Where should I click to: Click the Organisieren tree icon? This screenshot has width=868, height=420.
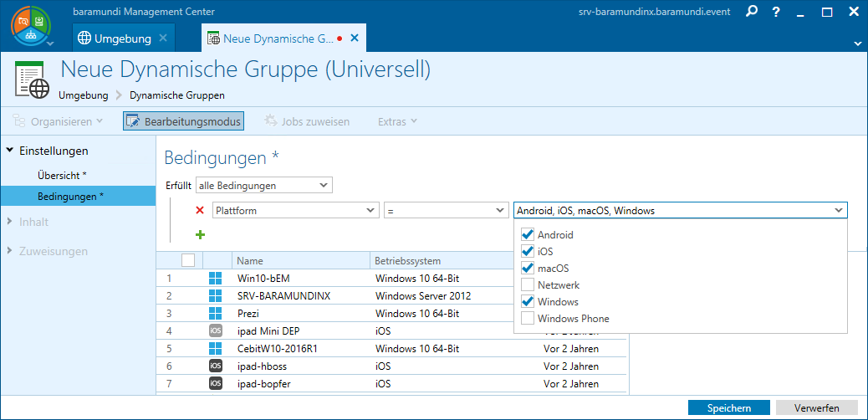19,120
